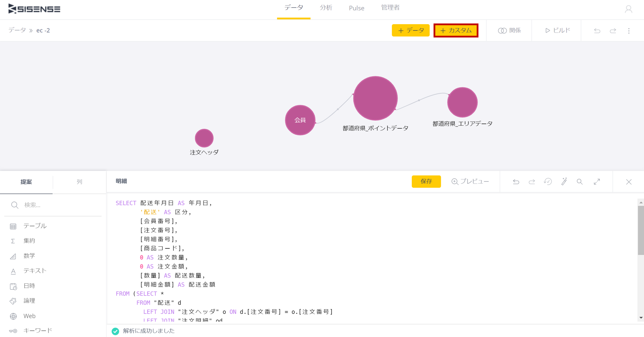The image size is (644, 337).
Task: Click the SQL line with '配送' AS 区分
Action: click(166, 212)
